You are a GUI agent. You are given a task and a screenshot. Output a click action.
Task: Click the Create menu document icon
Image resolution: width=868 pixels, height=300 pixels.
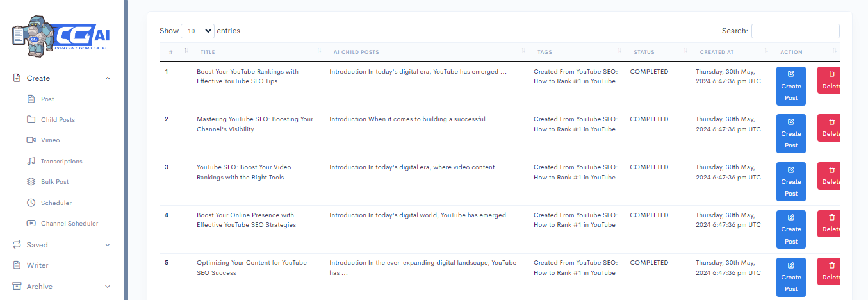(17, 78)
